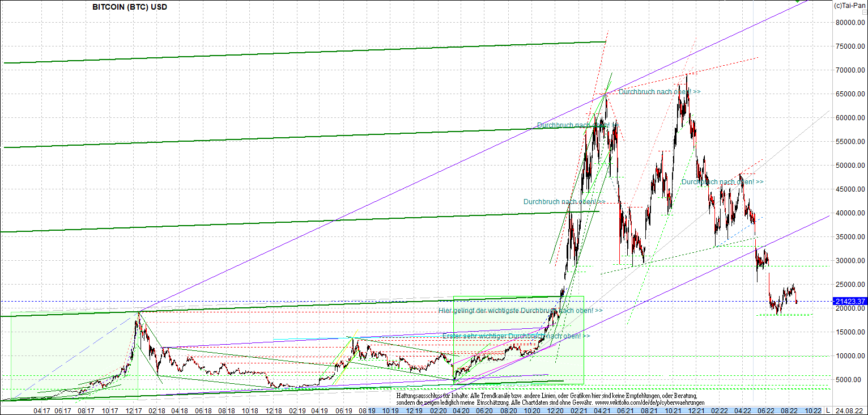Click the 02 19 time axis label
Screen dimensions: 868x415
point(297,410)
